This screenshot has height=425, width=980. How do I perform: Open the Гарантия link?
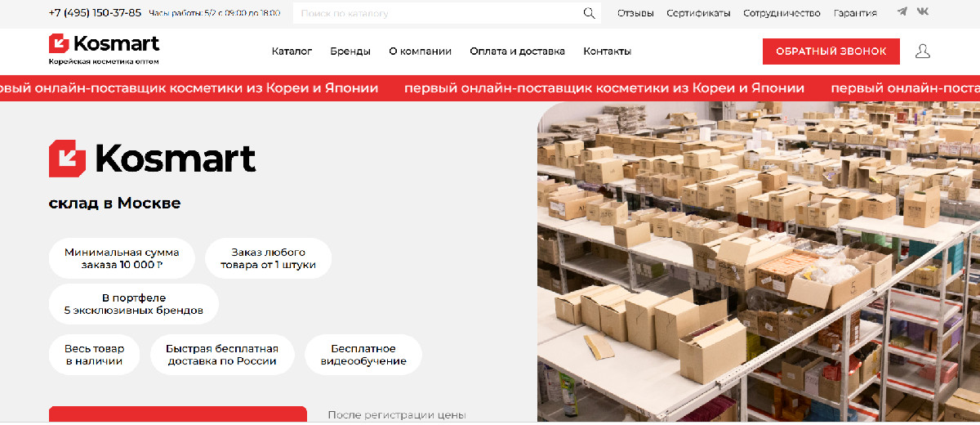[x=855, y=13]
